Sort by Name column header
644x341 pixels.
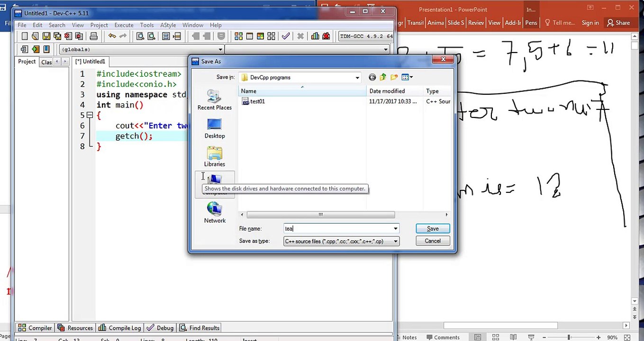pyautogui.click(x=302, y=91)
